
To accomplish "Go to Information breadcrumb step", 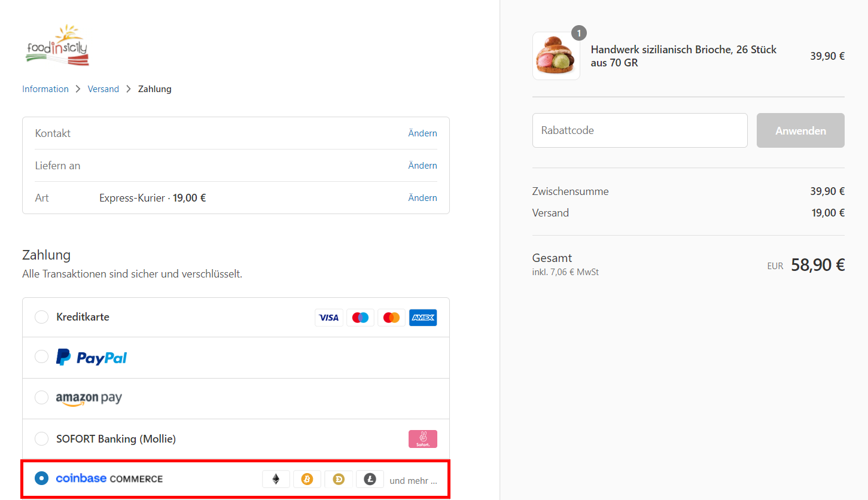I will (x=45, y=89).
